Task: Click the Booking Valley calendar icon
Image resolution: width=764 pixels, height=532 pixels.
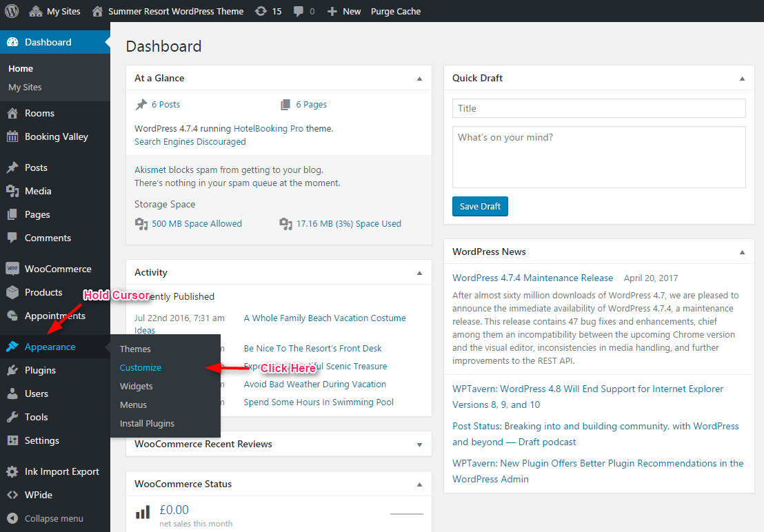Action: [12, 136]
